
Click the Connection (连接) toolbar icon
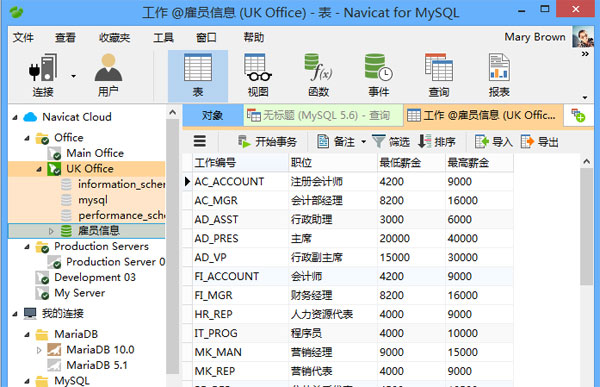(x=43, y=75)
